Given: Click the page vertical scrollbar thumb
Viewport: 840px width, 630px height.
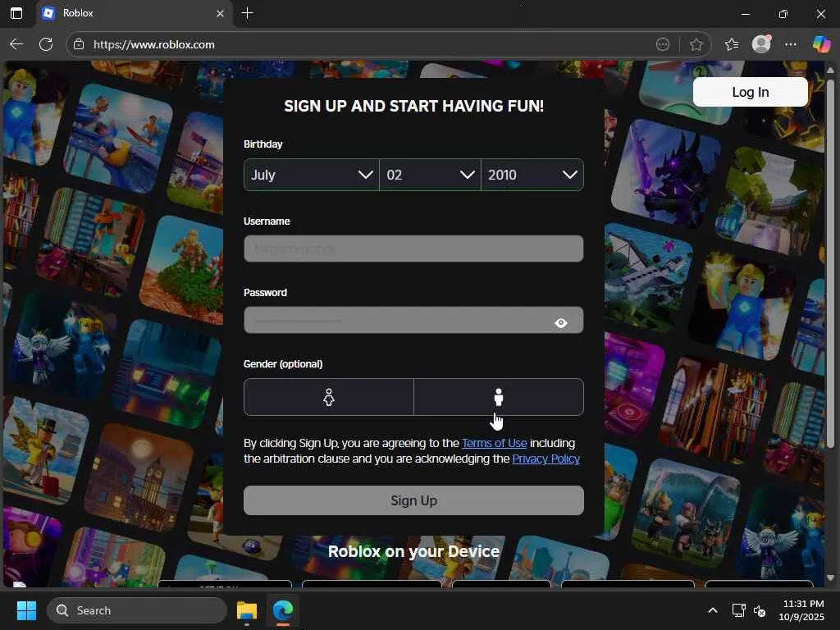Looking at the screenshot, I should [x=830, y=264].
